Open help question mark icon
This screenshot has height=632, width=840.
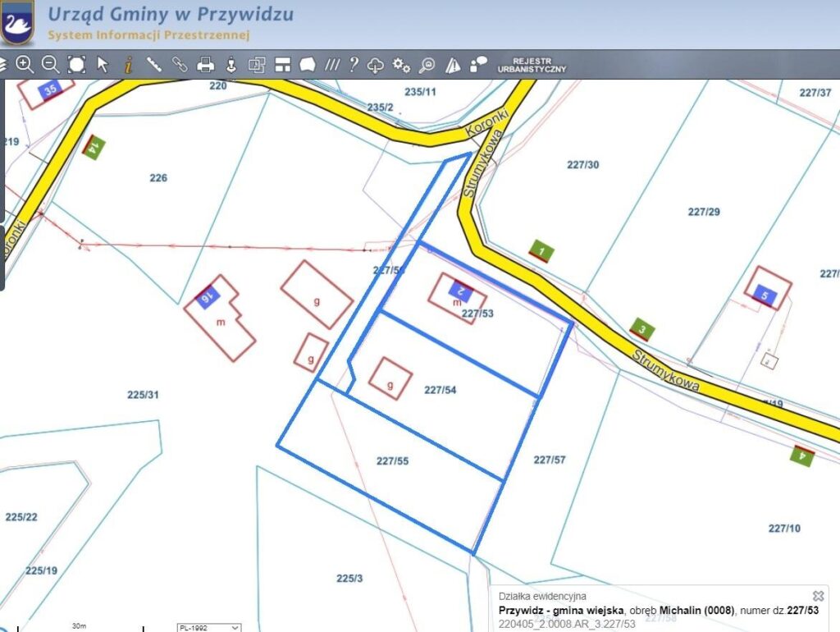[354, 65]
